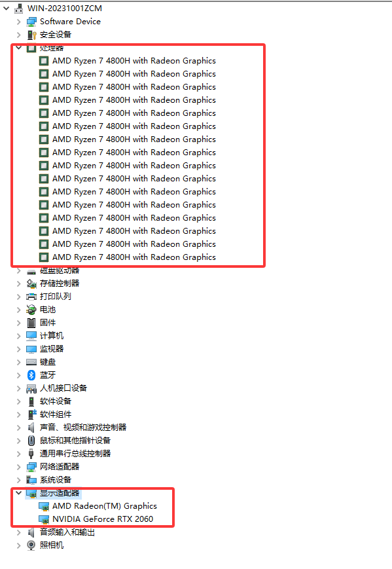The height and width of the screenshot is (569, 392).
Task: Collapse the processors (处理器) tree node
Action: pyautogui.click(x=19, y=48)
